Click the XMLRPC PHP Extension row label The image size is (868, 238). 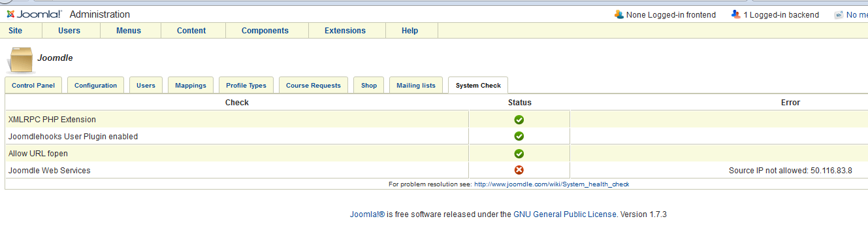[x=52, y=120]
